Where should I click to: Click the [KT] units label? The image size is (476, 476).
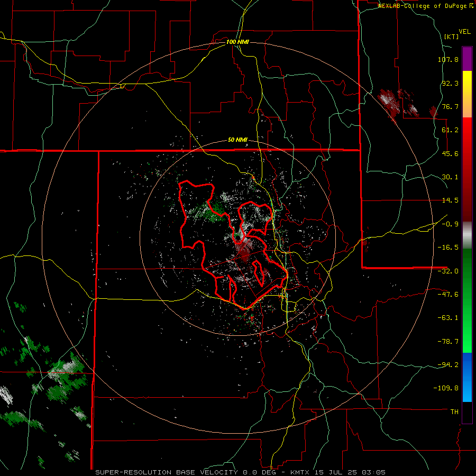[452, 36]
